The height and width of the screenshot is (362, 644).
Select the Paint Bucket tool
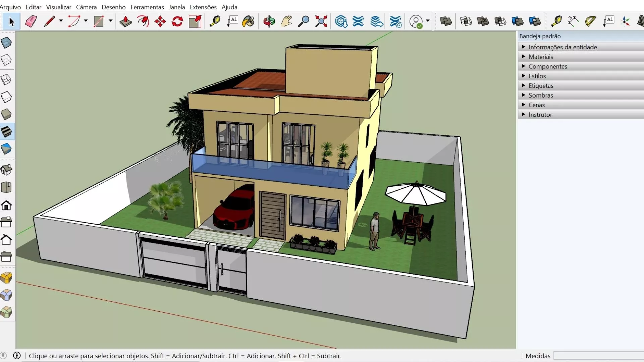tap(248, 21)
